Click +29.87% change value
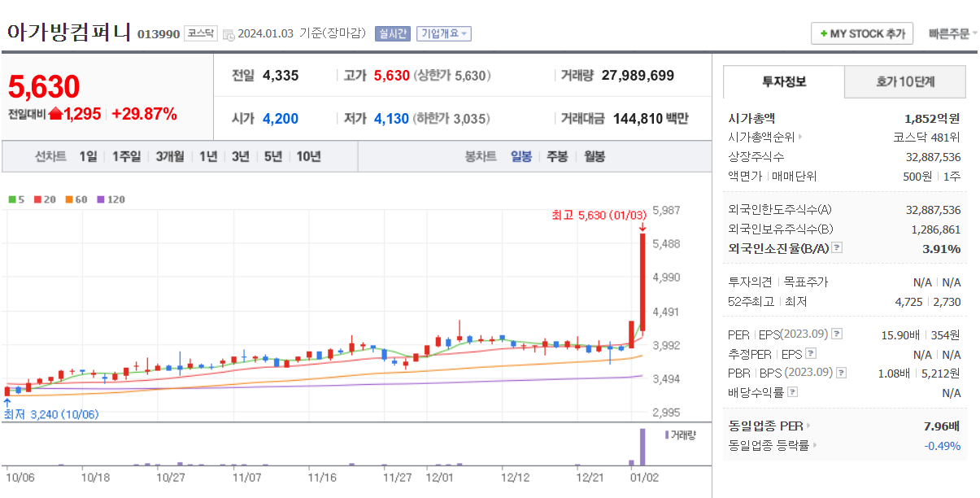980x498 pixels. (x=144, y=114)
